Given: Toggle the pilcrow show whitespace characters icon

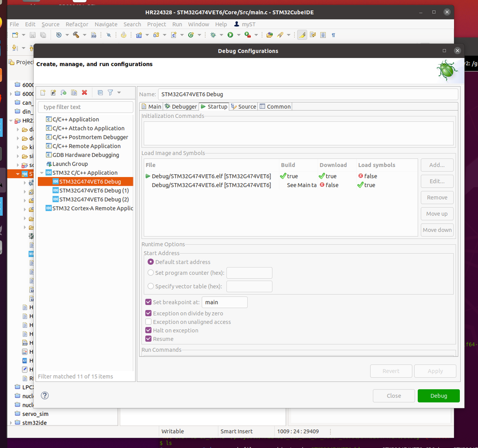Looking at the screenshot, I should [333, 35].
